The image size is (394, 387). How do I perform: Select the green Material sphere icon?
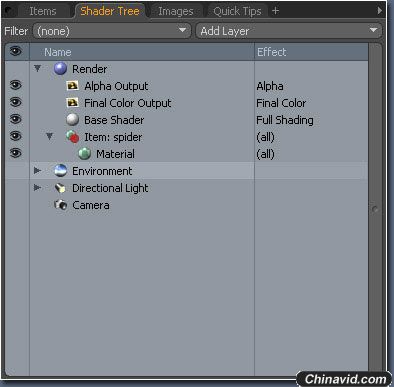(84, 154)
